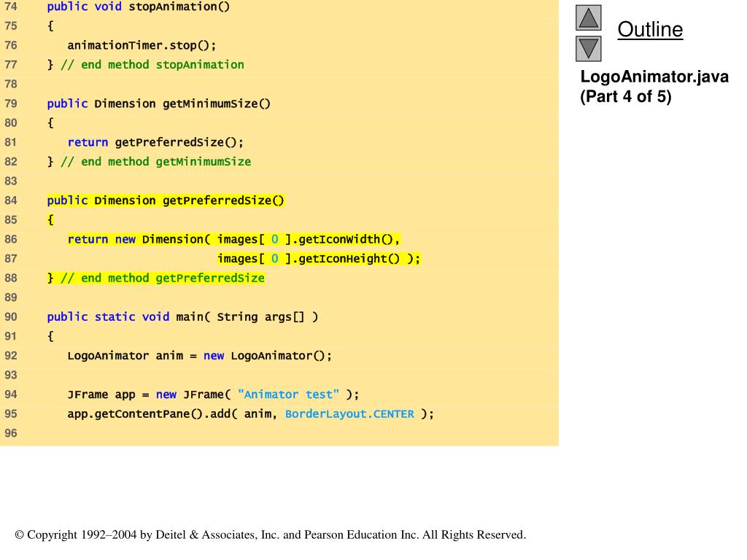Click the new LogoAnimator() constructor call
Screen dimensions: 747x560
268,356
